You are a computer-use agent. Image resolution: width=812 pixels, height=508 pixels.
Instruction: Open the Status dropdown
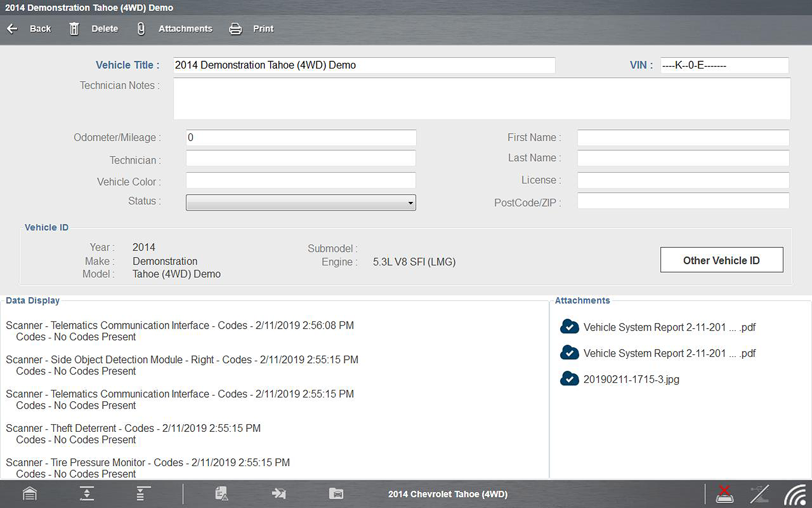tap(301, 203)
